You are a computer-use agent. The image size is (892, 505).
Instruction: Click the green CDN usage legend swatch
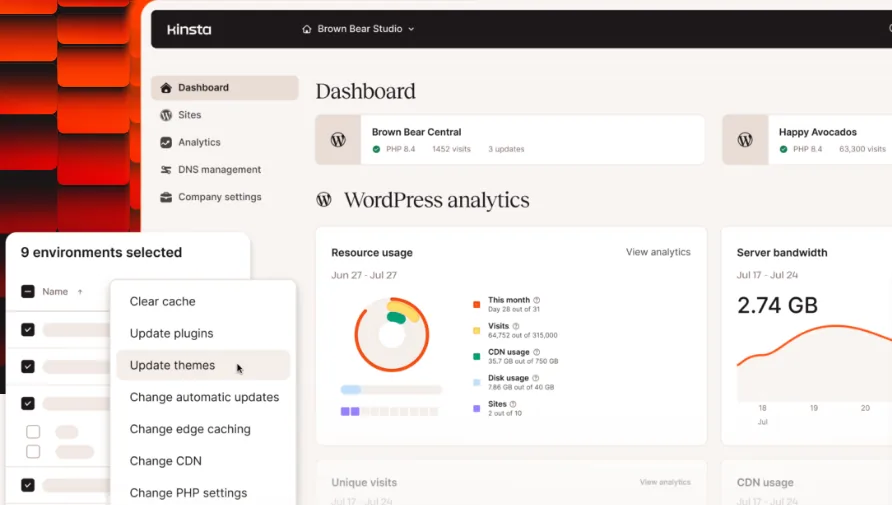pos(477,357)
